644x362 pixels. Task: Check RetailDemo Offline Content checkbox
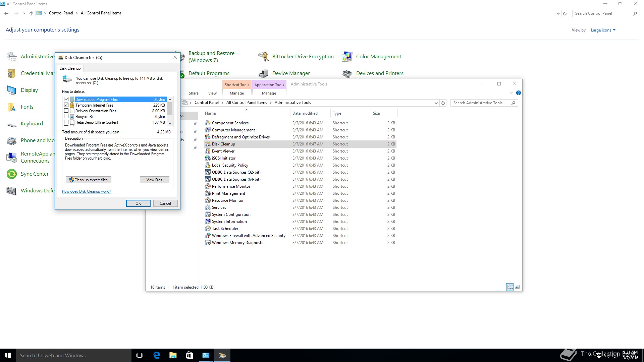pyautogui.click(x=66, y=122)
